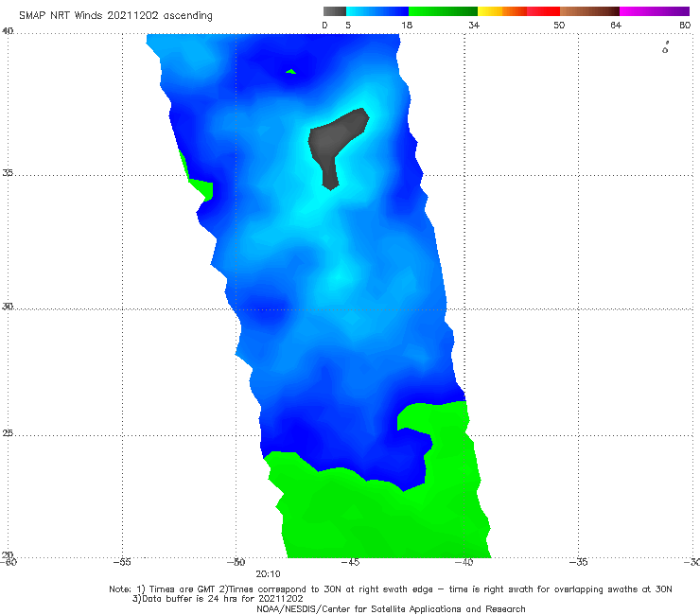Click the longitude label '-35'
This screenshot has width=700, height=615.
(579, 562)
